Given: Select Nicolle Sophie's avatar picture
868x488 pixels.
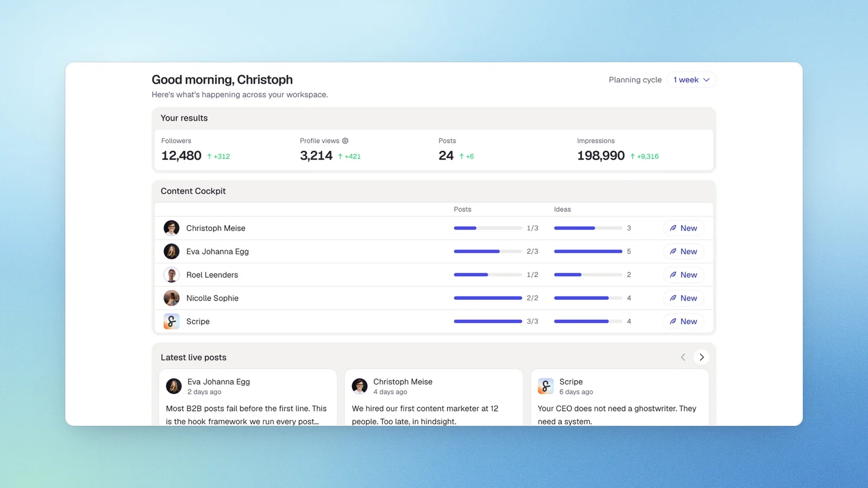Looking at the screenshot, I should point(171,298).
